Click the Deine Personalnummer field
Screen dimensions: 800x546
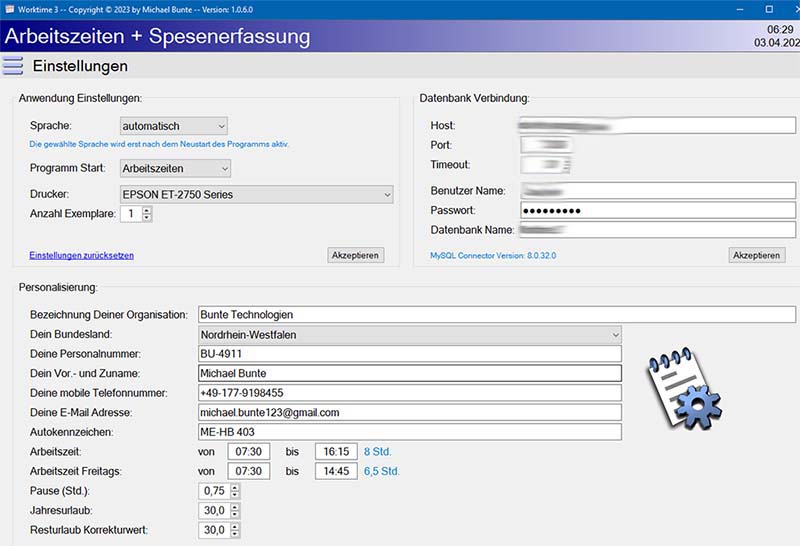click(x=410, y=354)
